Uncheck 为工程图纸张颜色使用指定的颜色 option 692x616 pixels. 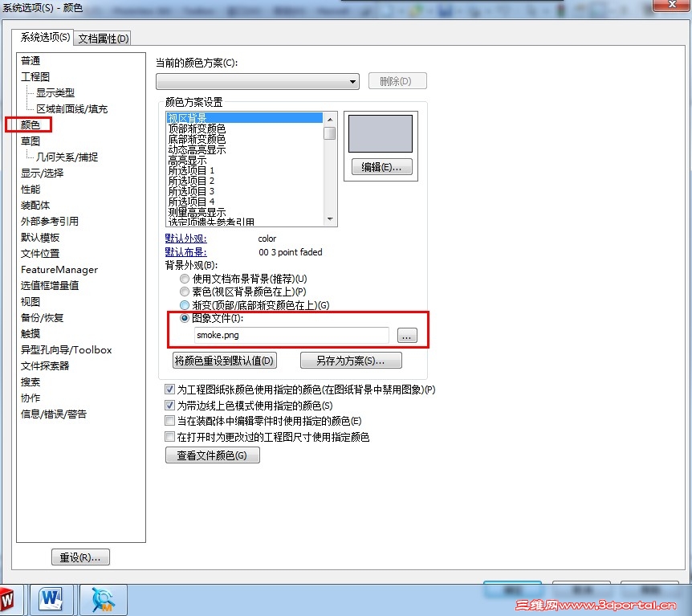pyautogui.click(x=169, y=389)
